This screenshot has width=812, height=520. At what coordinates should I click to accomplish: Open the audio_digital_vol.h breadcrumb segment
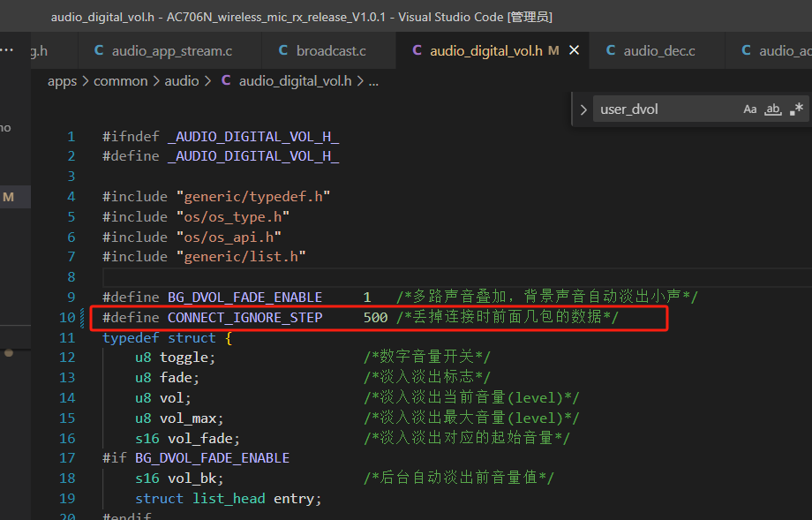pyautogui.click(x=295, y=81)
